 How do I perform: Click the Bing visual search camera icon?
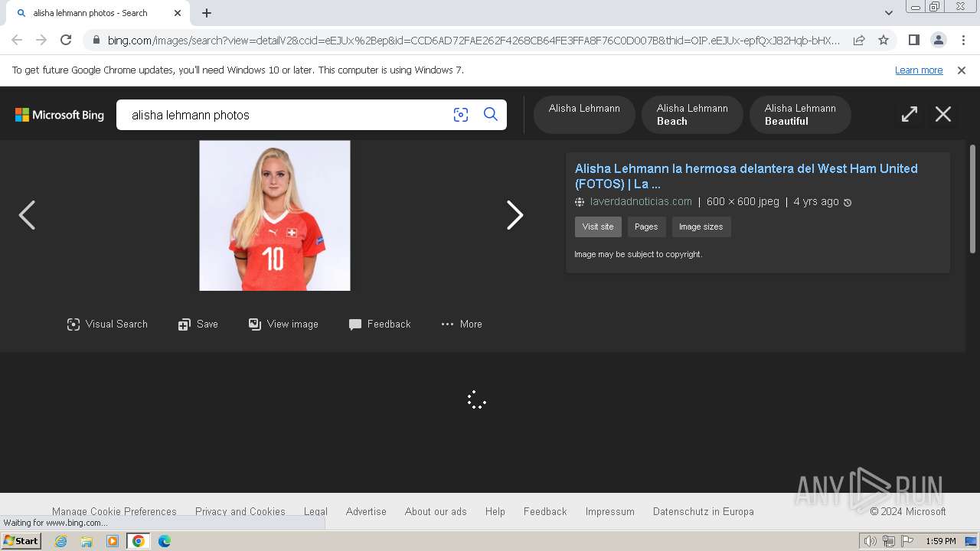click(x=460, y=115)
